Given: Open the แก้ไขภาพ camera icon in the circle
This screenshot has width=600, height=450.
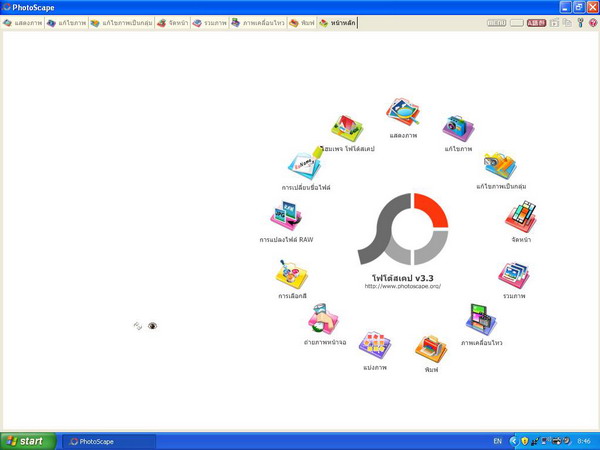Looking at the screenshot, I should coord(458,128).
